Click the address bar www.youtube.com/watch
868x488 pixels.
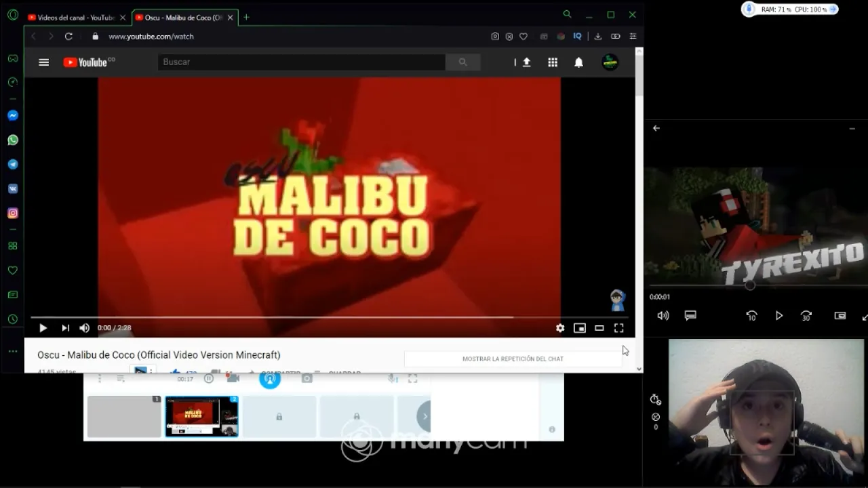point(151,37)
